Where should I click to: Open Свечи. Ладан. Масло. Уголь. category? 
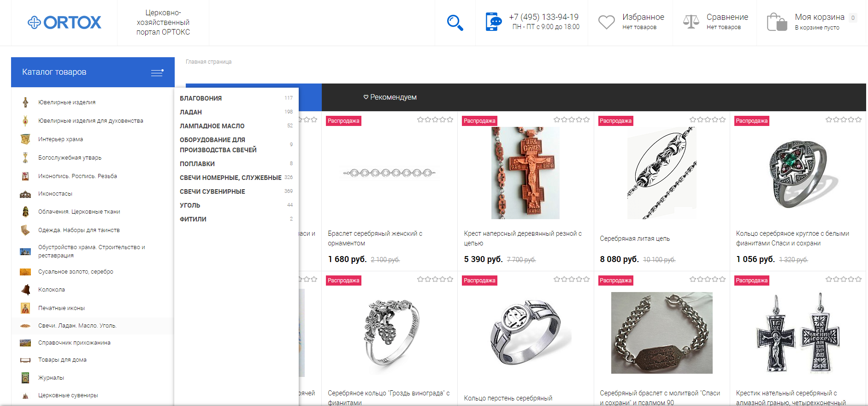(x=77, y=326)
